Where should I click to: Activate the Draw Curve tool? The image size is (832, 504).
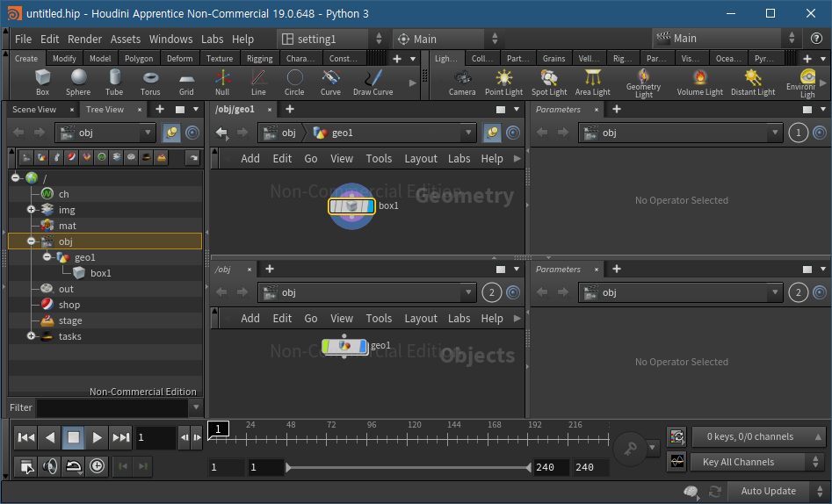(373, 83)
